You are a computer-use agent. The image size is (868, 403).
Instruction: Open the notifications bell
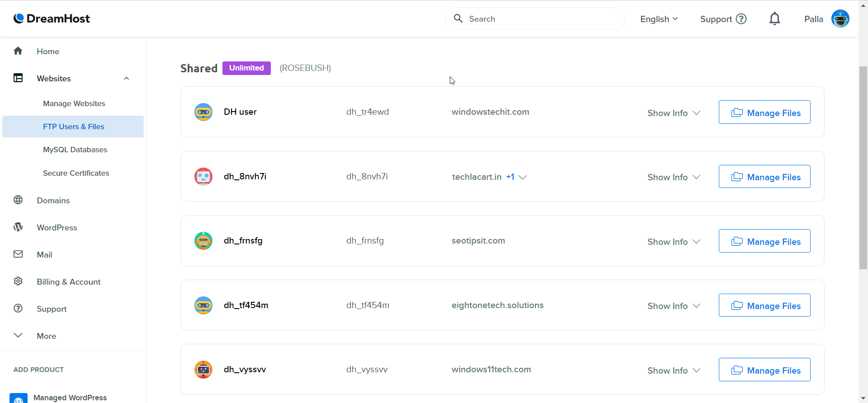pyautogui.click(x=775, y=19)
